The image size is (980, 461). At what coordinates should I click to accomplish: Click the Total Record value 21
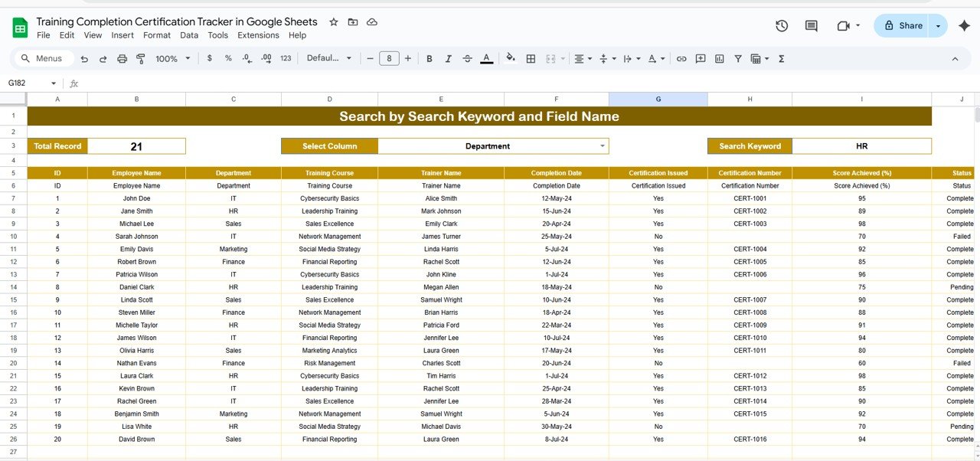136,146
